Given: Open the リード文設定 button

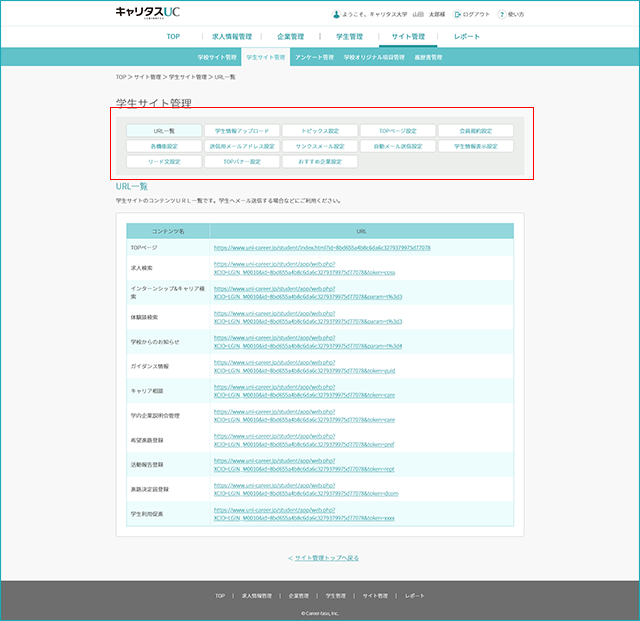Looking at the screenshot, I should [x=164, y=162].
